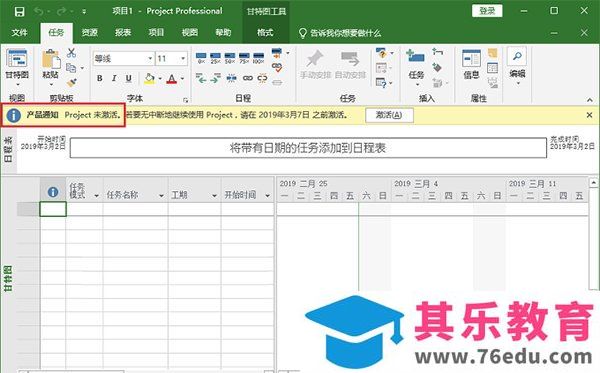Add task notes with the yellow note icon
The image size is (600, 373).
[492, 53]
